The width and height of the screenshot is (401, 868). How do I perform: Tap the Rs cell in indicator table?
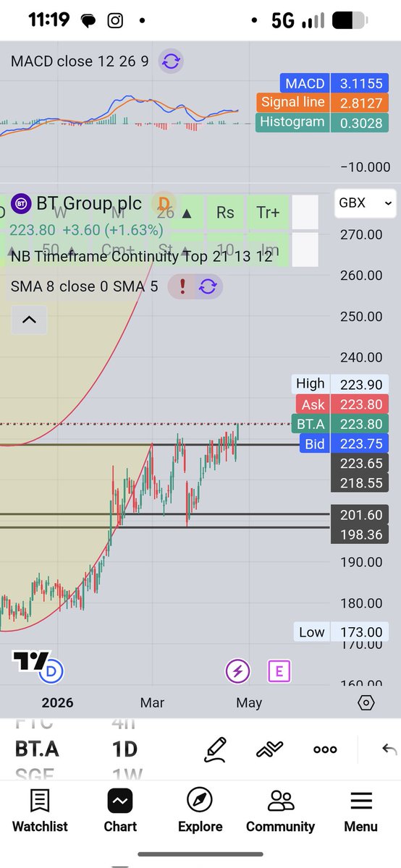click(225, 213)
